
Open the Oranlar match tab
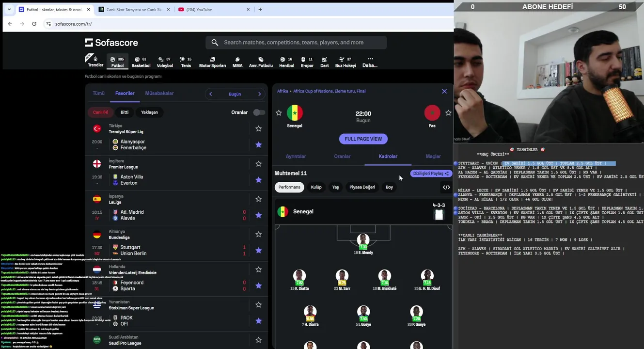(x=342, y=157)
